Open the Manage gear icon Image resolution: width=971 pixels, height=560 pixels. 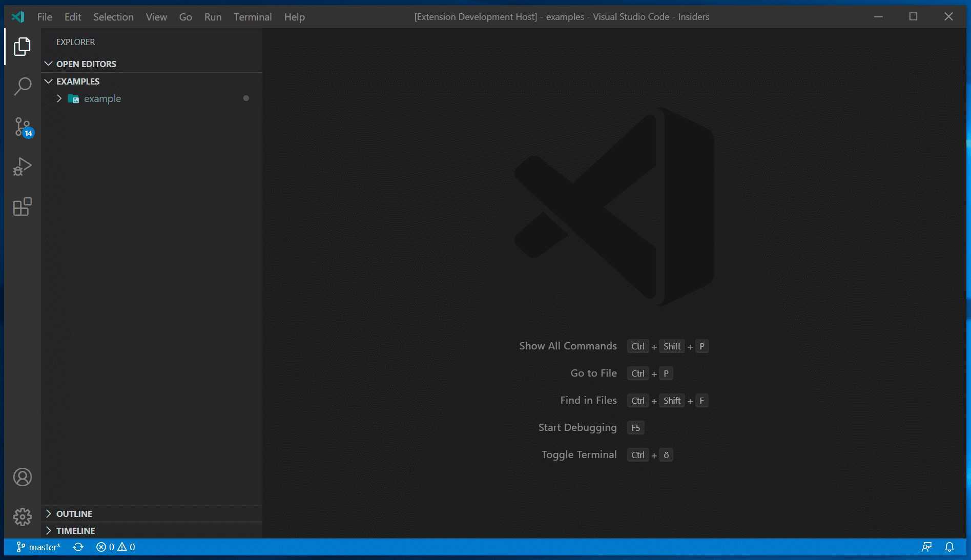click(x=22, y=517)
